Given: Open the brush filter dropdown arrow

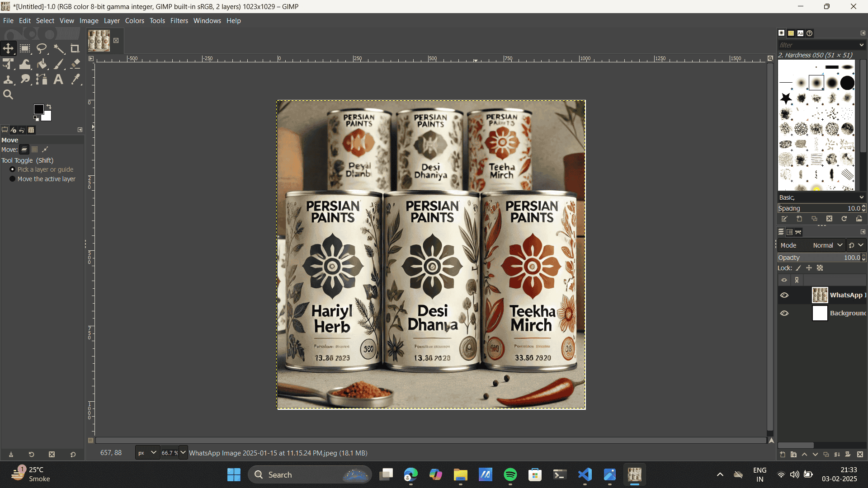Looking at the screenshot, I should tap(861, 45).
